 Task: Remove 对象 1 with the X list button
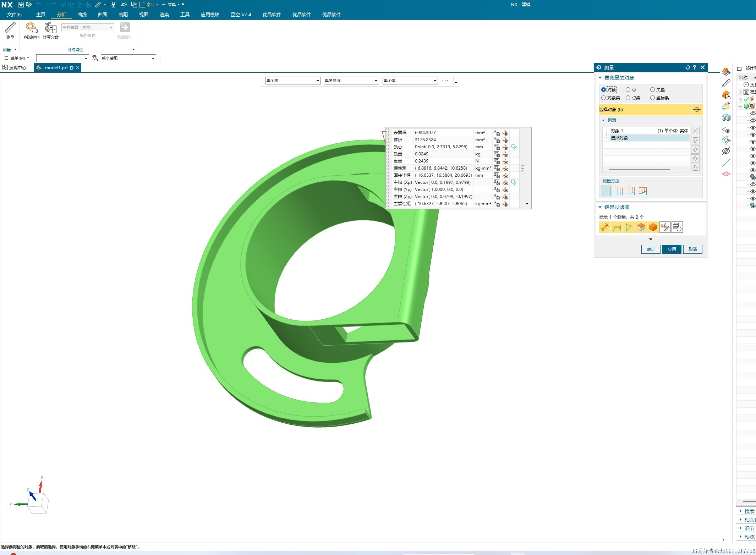coord(695,131)
